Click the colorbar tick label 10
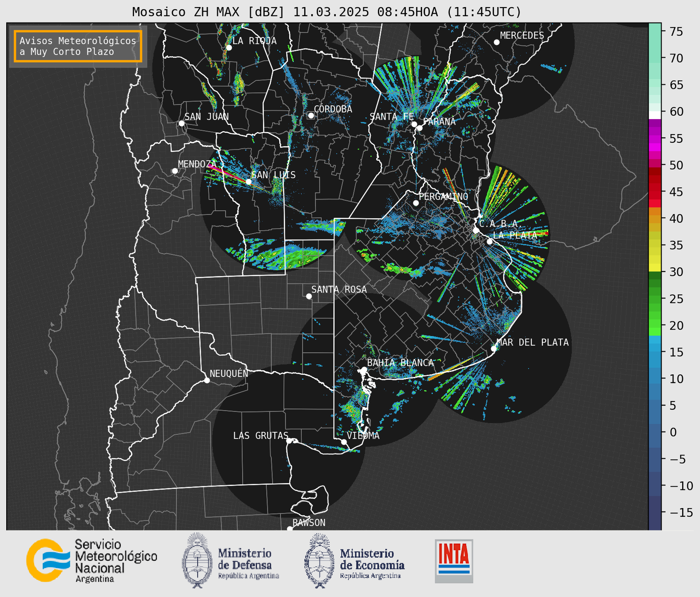The height and width of the screenshot is (597, 700). [676, 379]
